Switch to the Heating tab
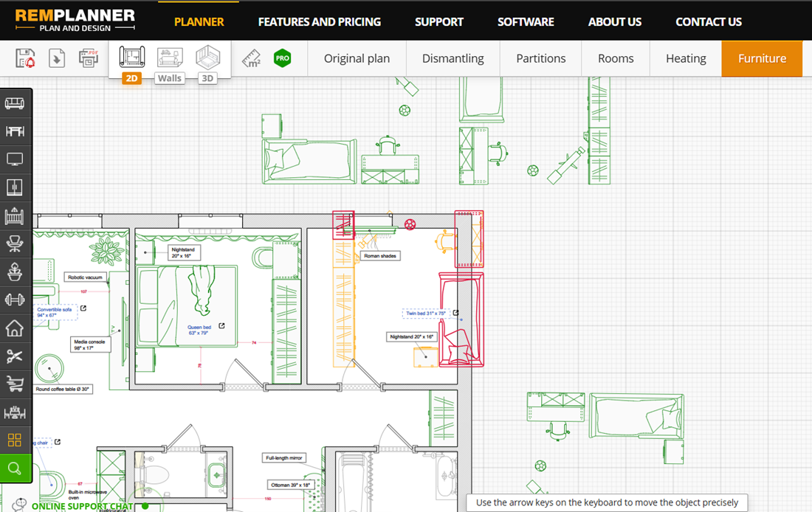 [685, 58]
